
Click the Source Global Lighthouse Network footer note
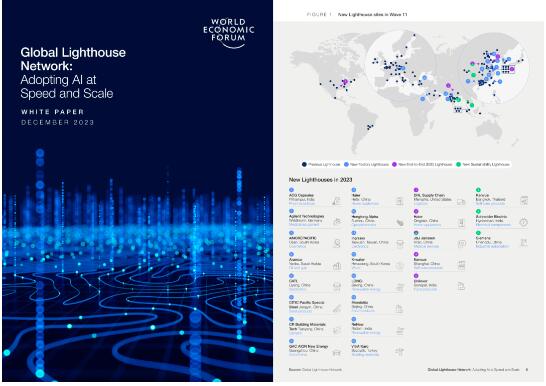click(315, 370)
